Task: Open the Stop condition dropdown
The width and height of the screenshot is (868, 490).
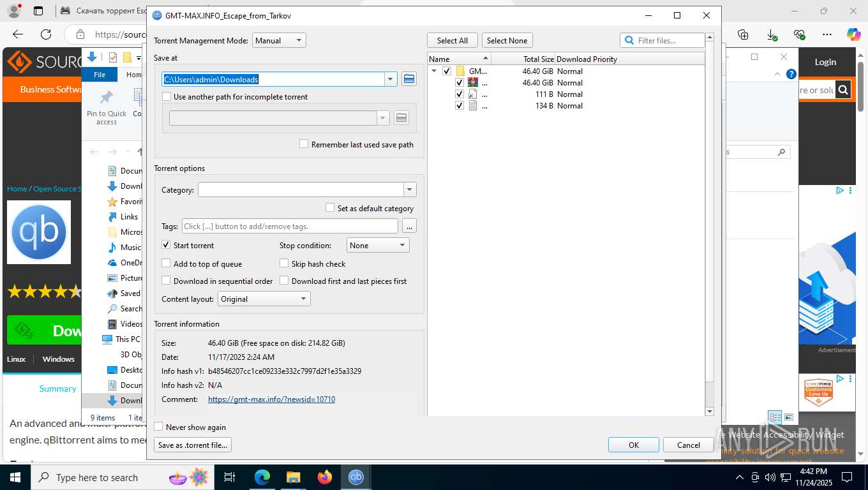Action: [x=378, y=245]
